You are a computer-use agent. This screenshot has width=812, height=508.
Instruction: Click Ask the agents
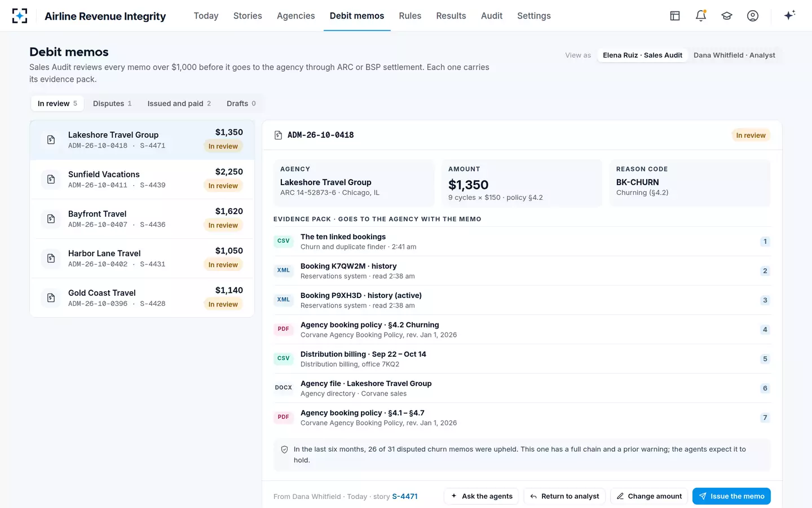(x=482, y=496)
